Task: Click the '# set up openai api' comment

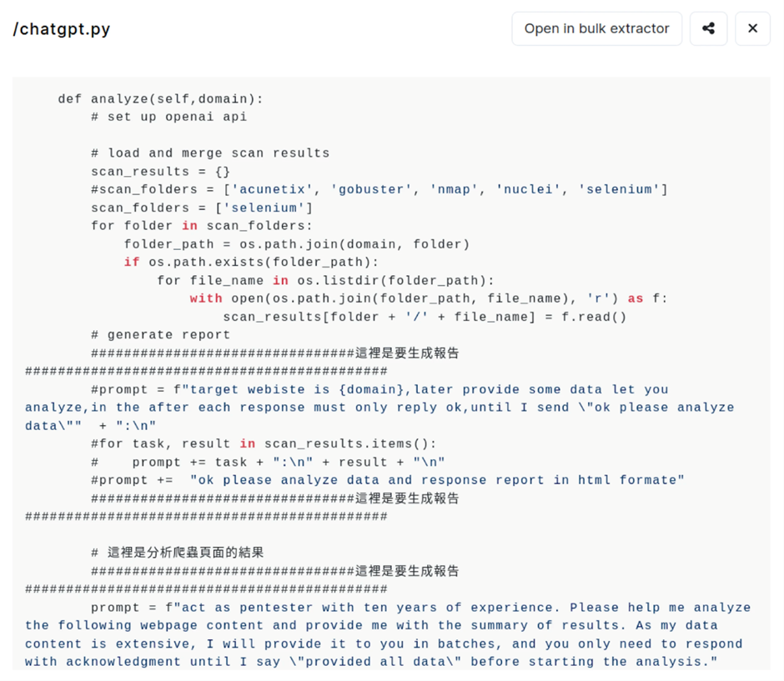Action: point(169,117)
